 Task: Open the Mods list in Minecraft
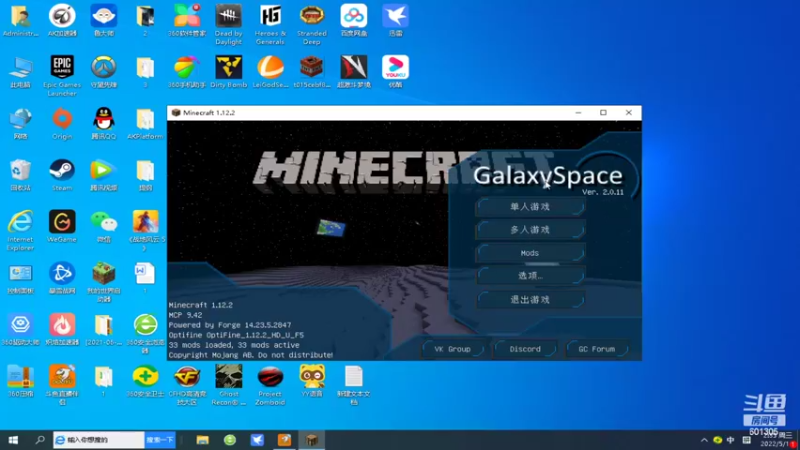530,253
